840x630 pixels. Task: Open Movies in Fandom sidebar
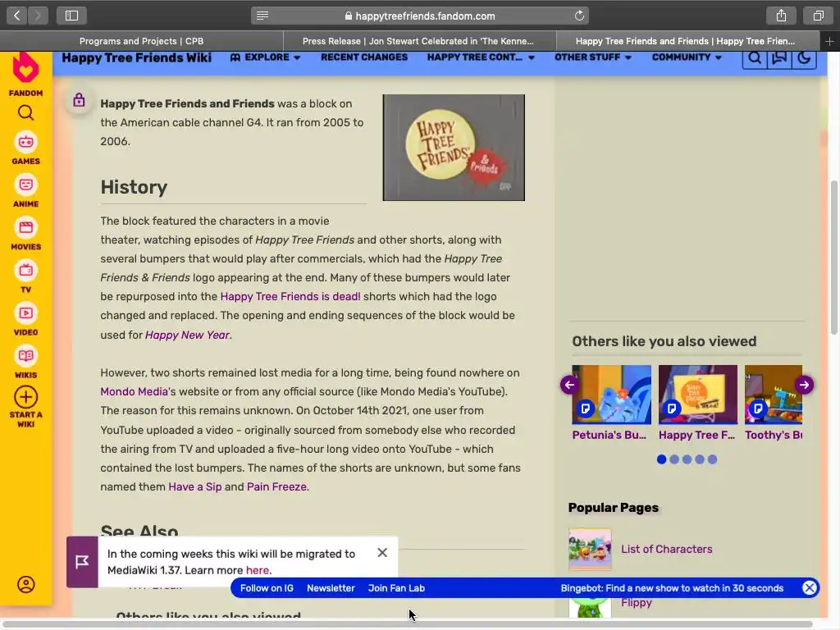click(25, 234)
